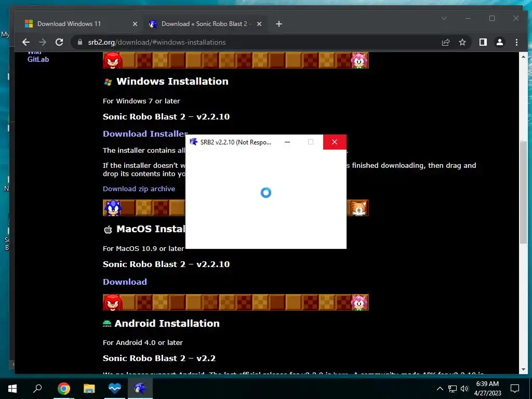Click the Tails sprite above MacOS section
The image size is (532, 399).
pyautogui.click(x=358, y=208)
